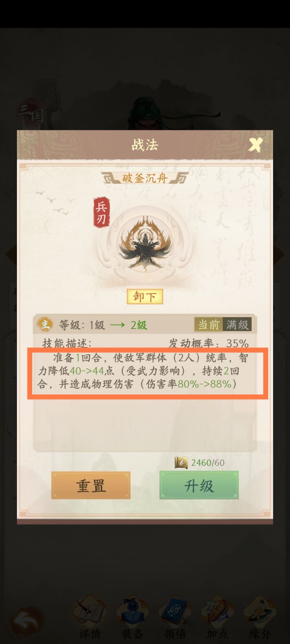Tap the gold 主 badge icon
Viewport: 290px width, 644px height.
point(45,324)
